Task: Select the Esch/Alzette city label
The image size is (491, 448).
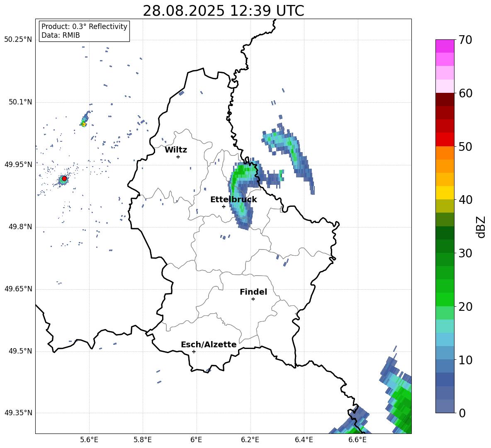Action: (x=209, y=344)
